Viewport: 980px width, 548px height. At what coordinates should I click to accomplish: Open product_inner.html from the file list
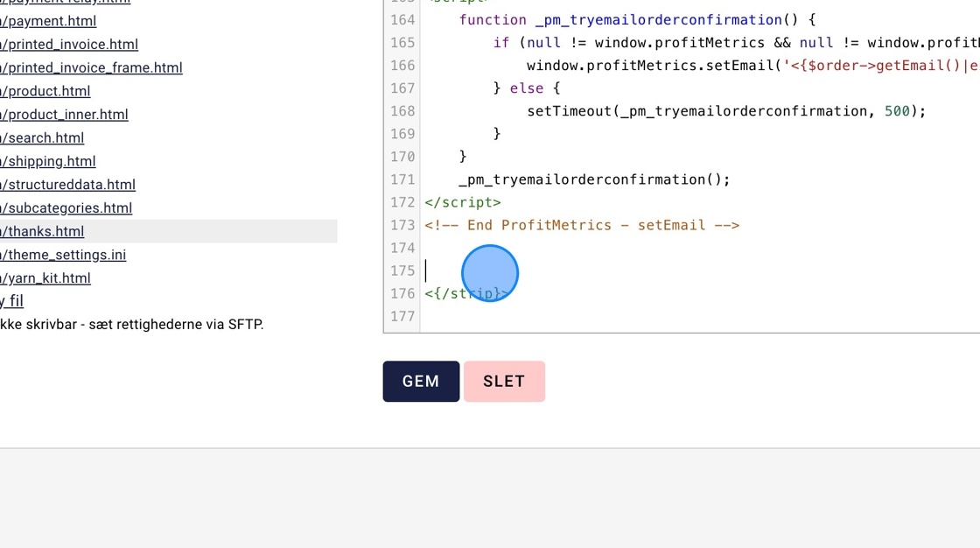point(66,114)
